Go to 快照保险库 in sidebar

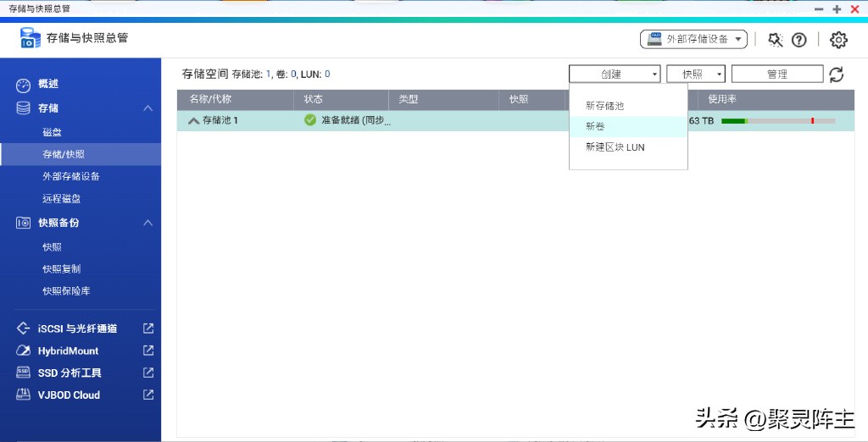point(66,291)
